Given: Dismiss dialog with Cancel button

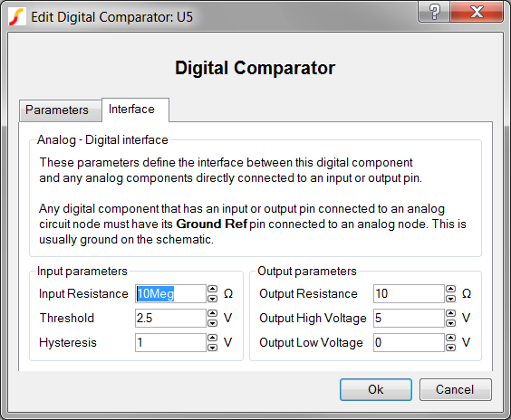Looking at the screenshot, I should (x=455, y=389).
